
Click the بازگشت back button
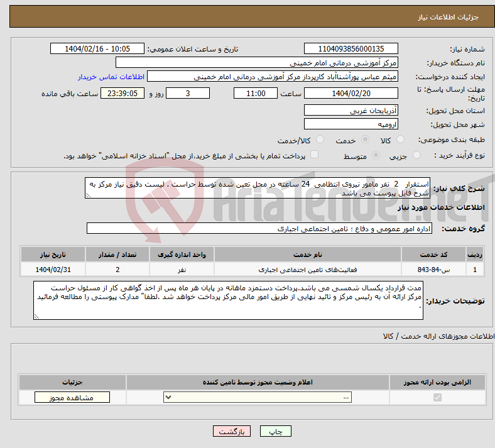232,431
